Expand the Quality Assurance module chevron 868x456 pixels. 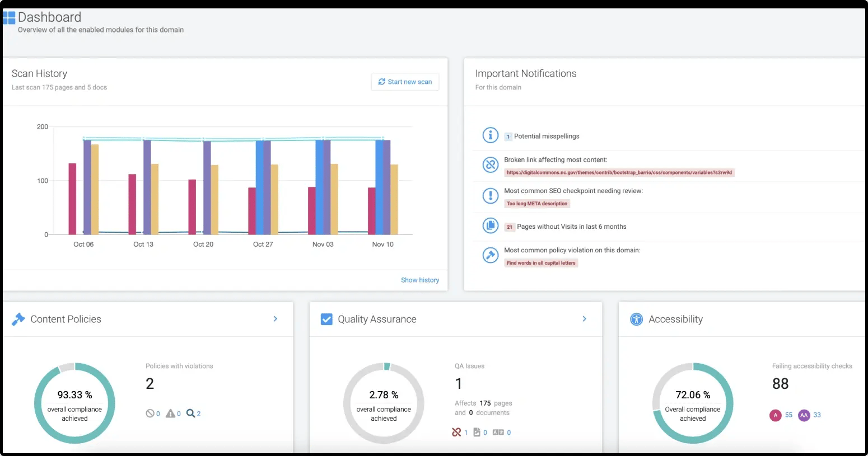(584, 319)
